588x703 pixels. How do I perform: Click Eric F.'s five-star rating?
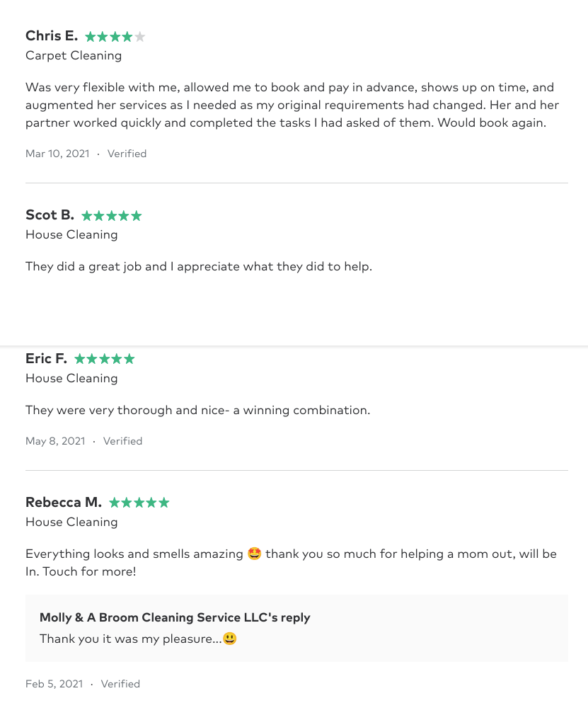pyautogui.click(x=105, y=360)
